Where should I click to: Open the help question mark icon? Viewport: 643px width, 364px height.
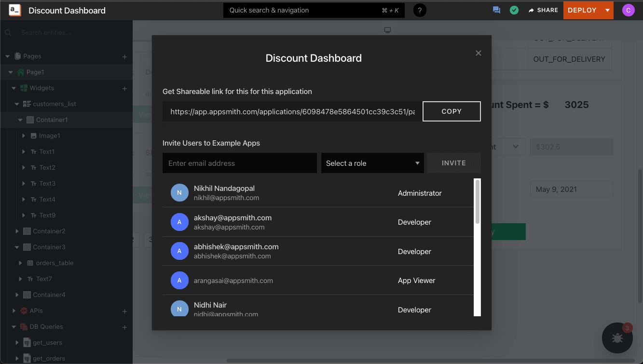(x=420, y=10)
